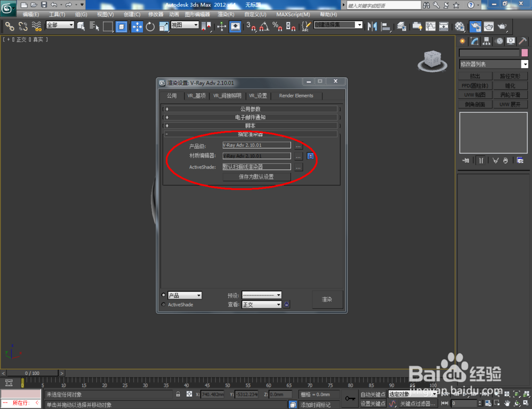Click the pink object color swatch

525,53
